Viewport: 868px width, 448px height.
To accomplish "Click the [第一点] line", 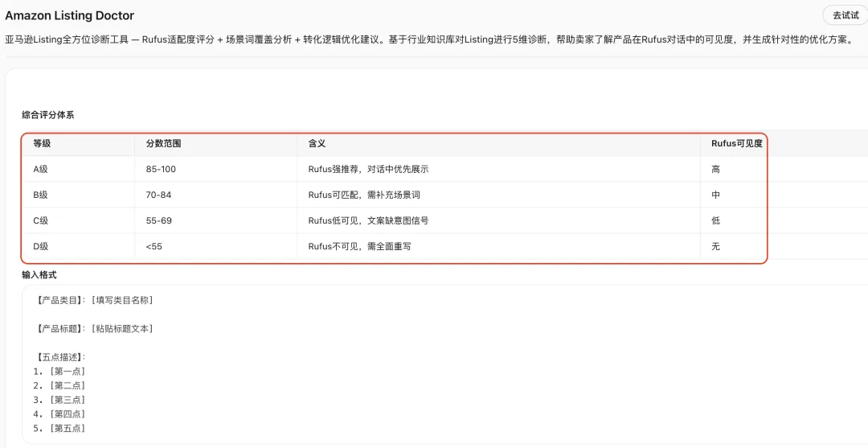I will [59, 371].
